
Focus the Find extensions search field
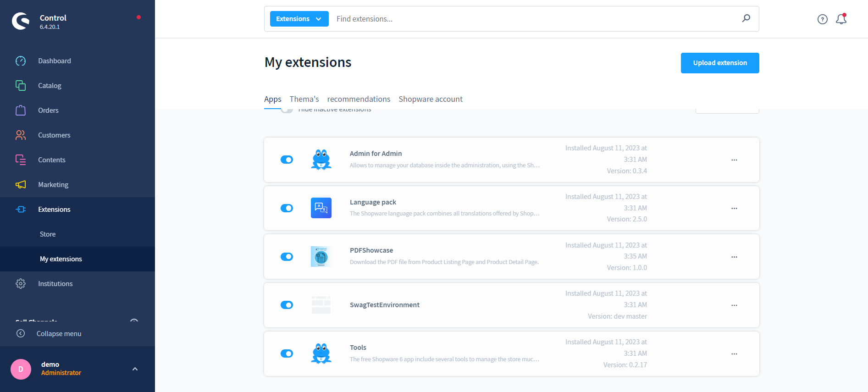point(534,19)
